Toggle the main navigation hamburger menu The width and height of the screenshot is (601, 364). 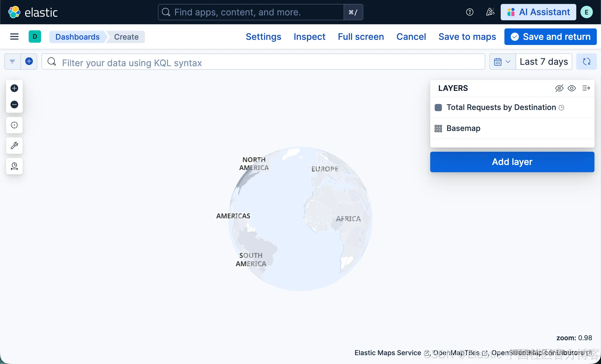[x=14, y=37]
